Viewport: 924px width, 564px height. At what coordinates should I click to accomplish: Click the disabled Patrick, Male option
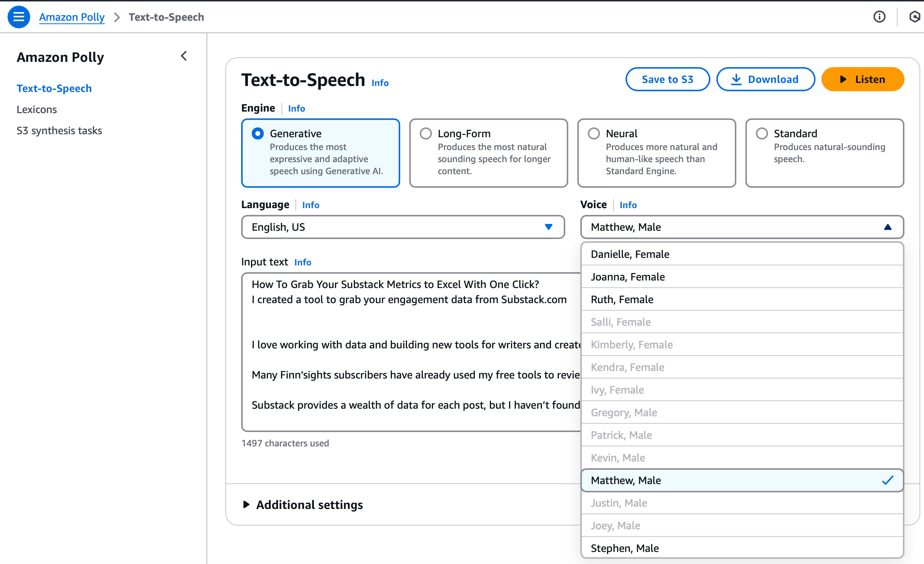click(742, 435)
